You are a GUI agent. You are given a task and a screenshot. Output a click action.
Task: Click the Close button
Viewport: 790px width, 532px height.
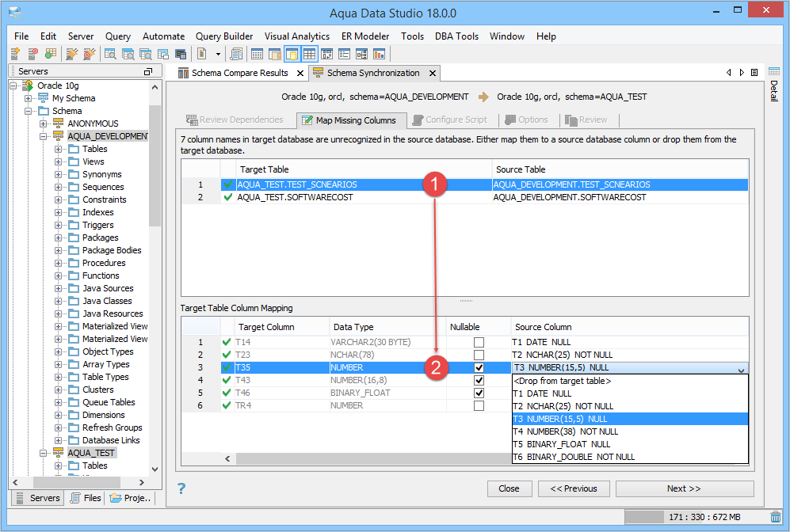(509, 488)
